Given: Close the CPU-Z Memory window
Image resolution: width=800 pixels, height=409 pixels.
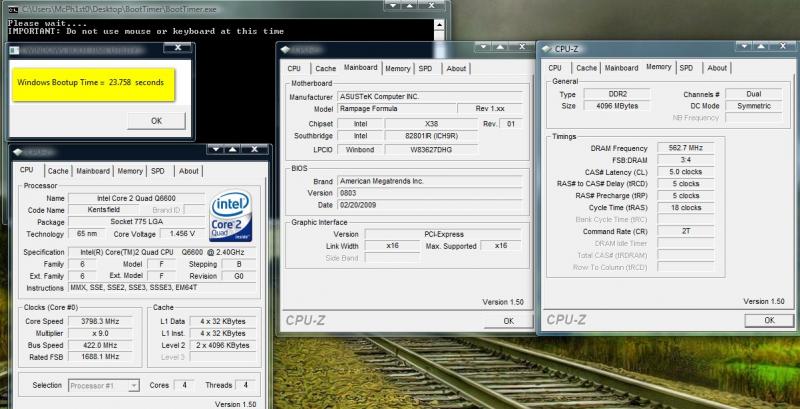Looking at the screenshot, I should (783, 46).
